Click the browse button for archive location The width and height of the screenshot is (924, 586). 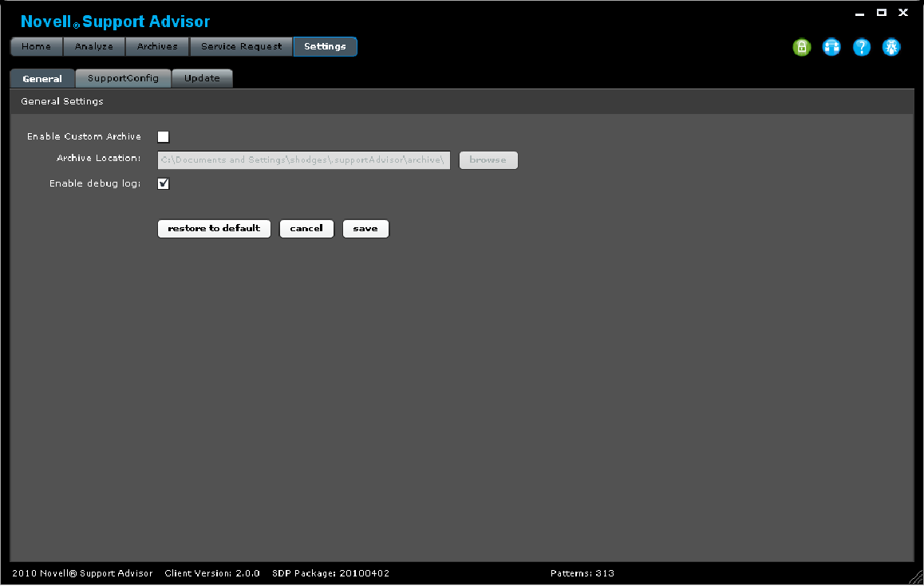pyautogui.click(x=488, y=160)
